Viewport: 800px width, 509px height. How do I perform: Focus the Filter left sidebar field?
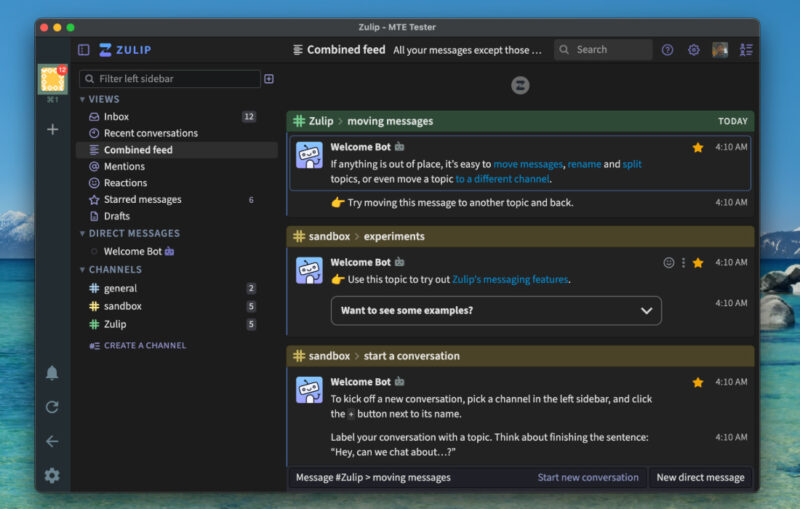click(x=170, y=79)
